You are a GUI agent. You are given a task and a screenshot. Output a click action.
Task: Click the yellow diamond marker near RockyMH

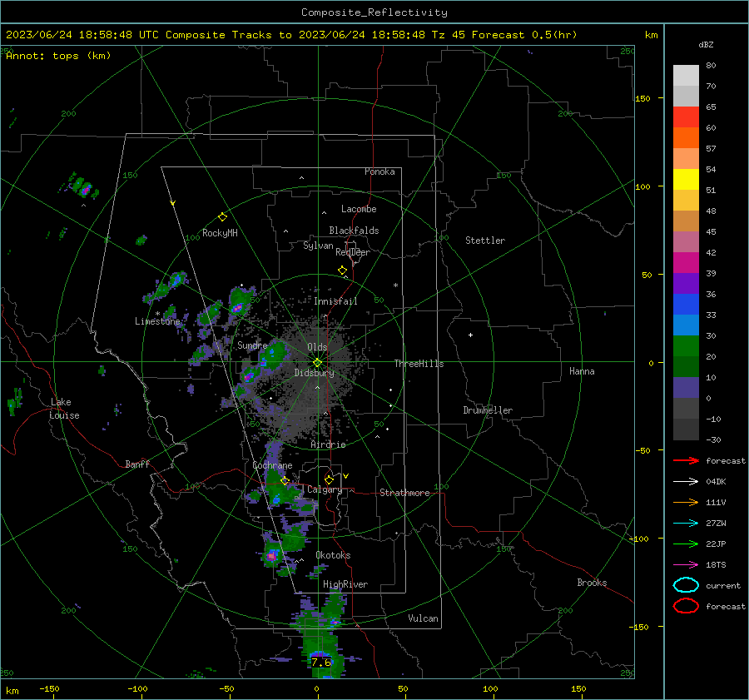coord(222,217)
